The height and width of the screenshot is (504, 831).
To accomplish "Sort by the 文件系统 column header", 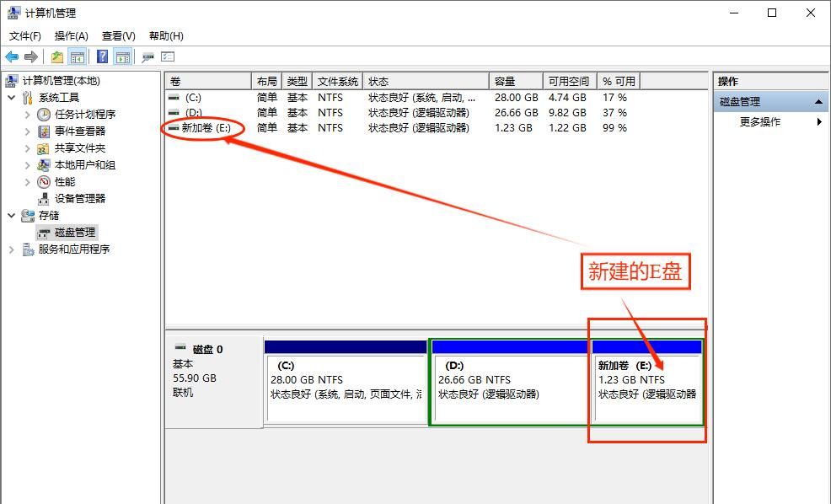I will pos(338,81).
